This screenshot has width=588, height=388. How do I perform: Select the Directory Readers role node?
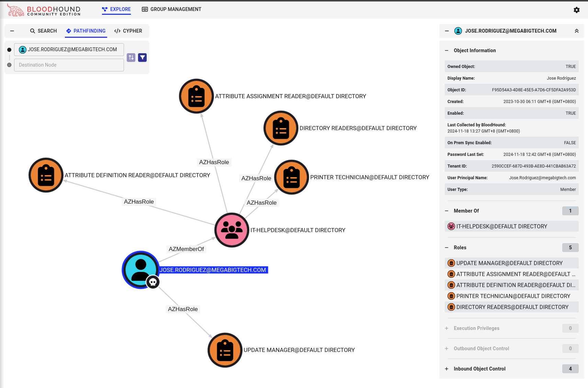[281, 128]
